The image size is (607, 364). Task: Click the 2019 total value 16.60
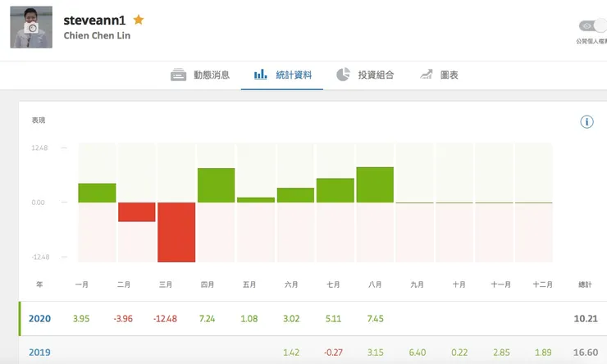pos(584,352)
